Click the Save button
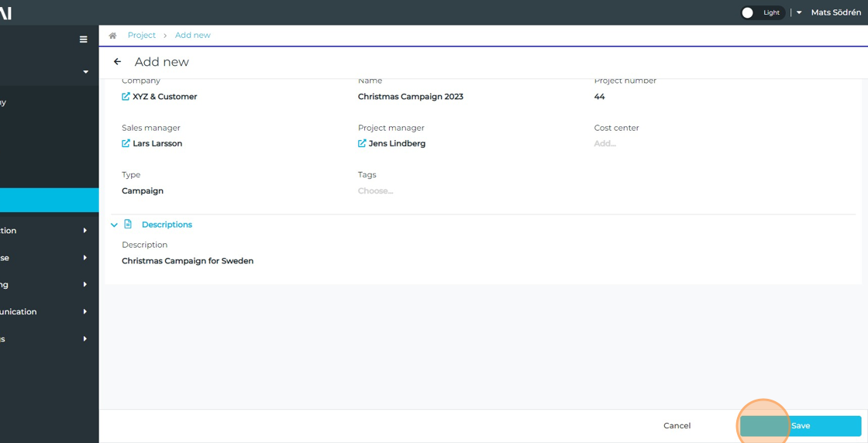The image size is (868, 443). (x=801, y=426)
